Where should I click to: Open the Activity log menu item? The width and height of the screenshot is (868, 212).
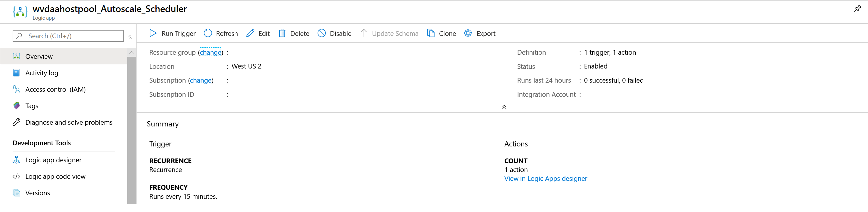(x=42, y=73)
